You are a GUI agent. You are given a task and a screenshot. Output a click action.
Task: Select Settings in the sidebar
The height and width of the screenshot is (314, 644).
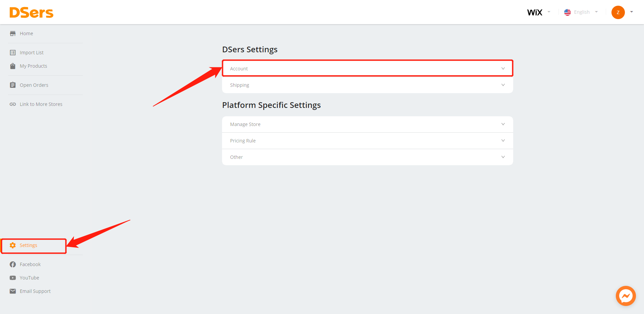point(28,245)
